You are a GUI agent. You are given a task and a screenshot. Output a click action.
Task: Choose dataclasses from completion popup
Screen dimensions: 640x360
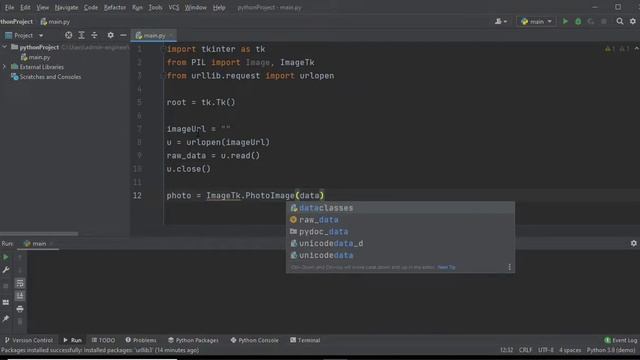coord(400,208)
